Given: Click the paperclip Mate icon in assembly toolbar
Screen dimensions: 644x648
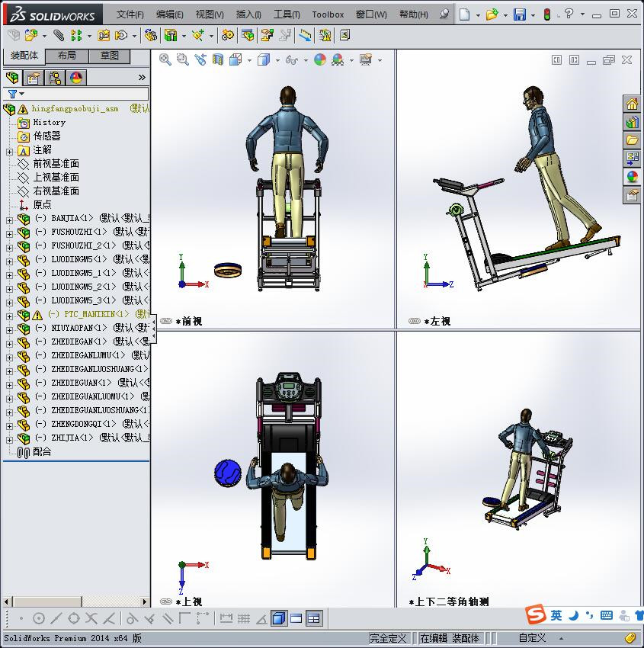Looking at the screenshot, I should (59, 36).
